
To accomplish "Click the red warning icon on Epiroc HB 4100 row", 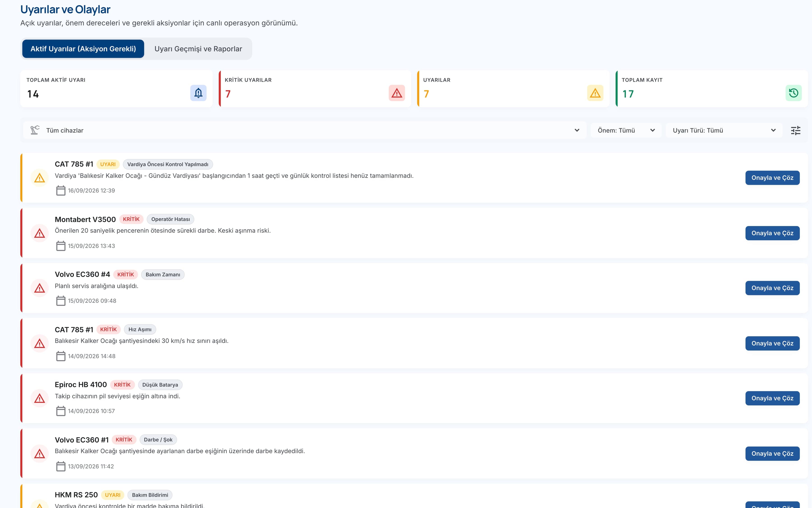I will click(x=40, y=398).
